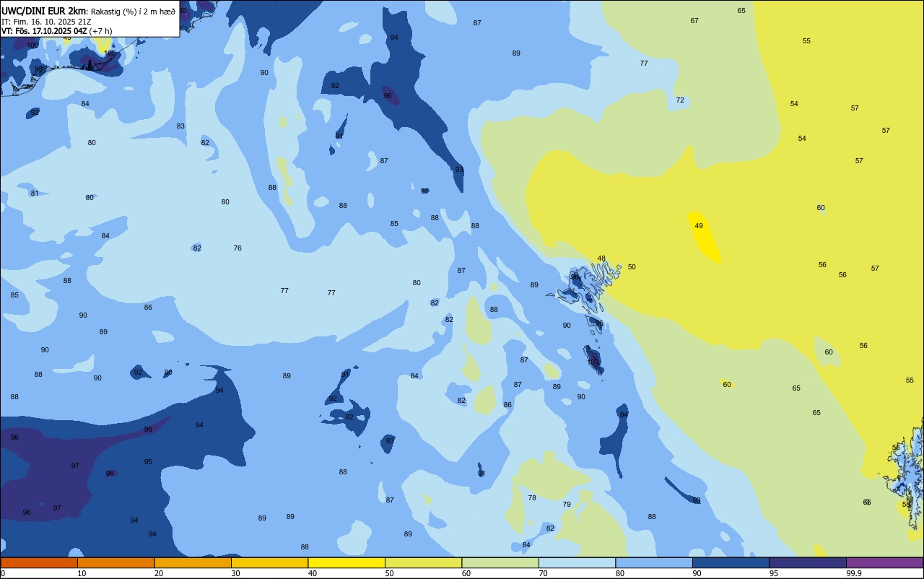This screenshot has height=579, width=924.
Task: Click the 76 humidity value label
Action: click(237, 248)
